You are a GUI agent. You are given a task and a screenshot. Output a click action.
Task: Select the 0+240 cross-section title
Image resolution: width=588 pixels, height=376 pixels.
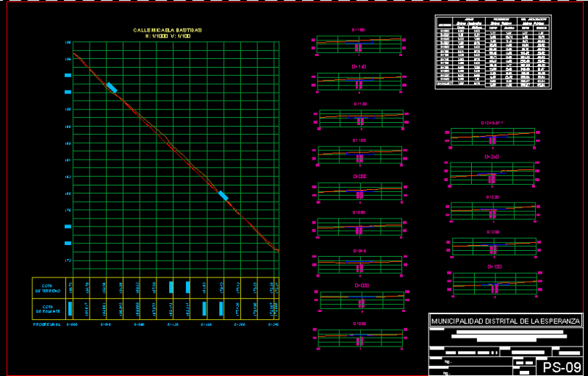[492, 157]
